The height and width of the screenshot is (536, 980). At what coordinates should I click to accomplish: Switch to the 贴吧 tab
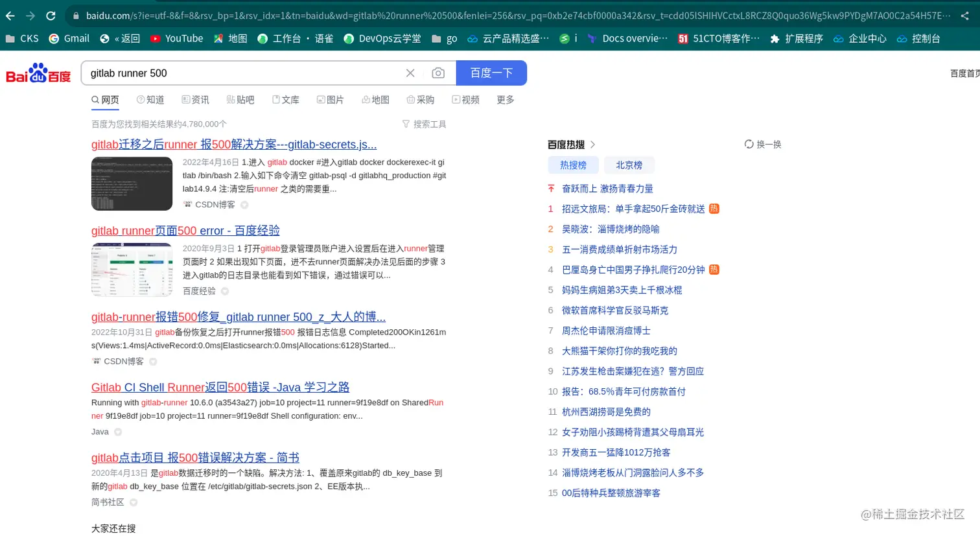pos(240,100)
